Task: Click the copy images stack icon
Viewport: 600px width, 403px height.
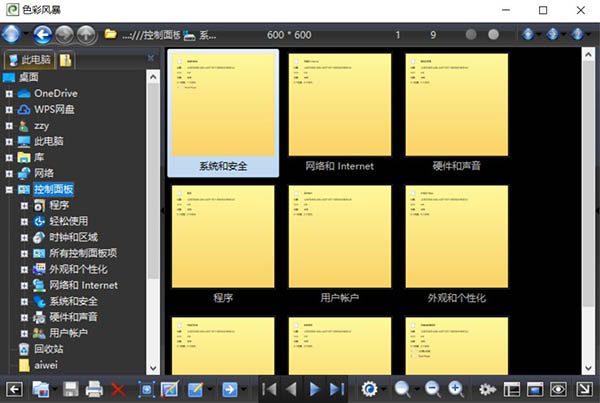Action: pos(41,389)
